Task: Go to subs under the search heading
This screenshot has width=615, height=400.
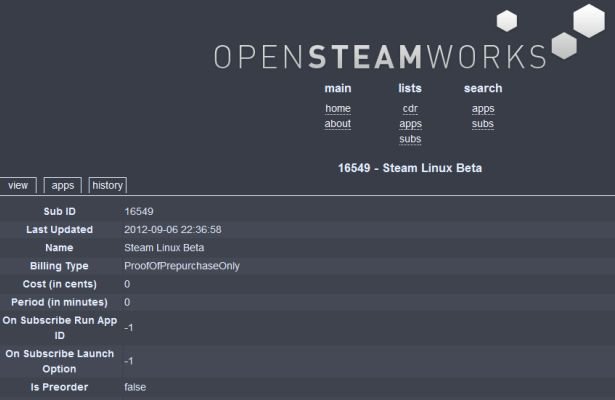Action: [x=483, y=124]
